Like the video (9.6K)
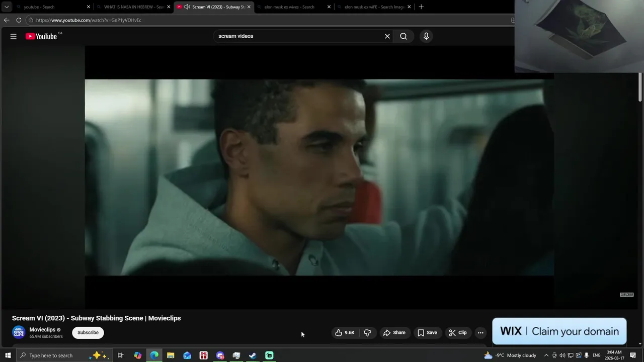This screenshot has height=362, width=644. (345, 333)
